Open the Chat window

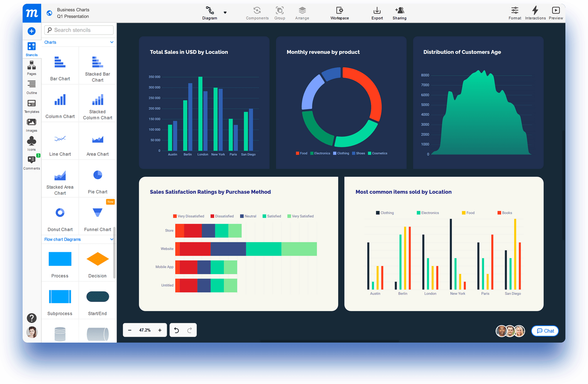pos(545,331)
